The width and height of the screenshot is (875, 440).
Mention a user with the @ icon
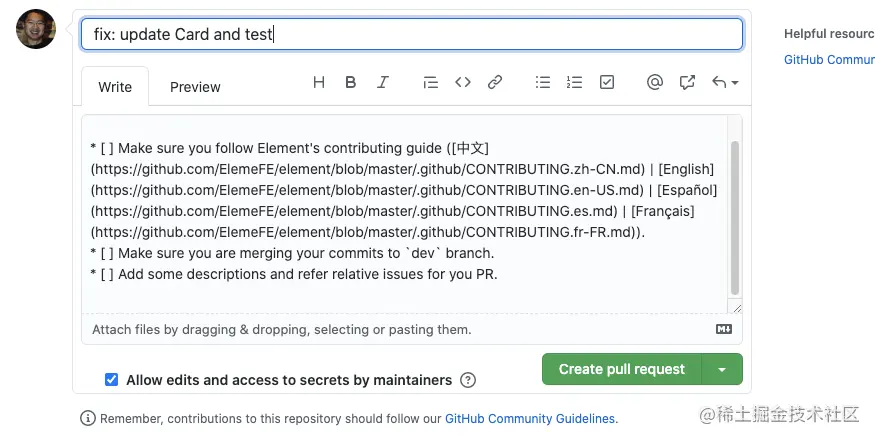655,83
